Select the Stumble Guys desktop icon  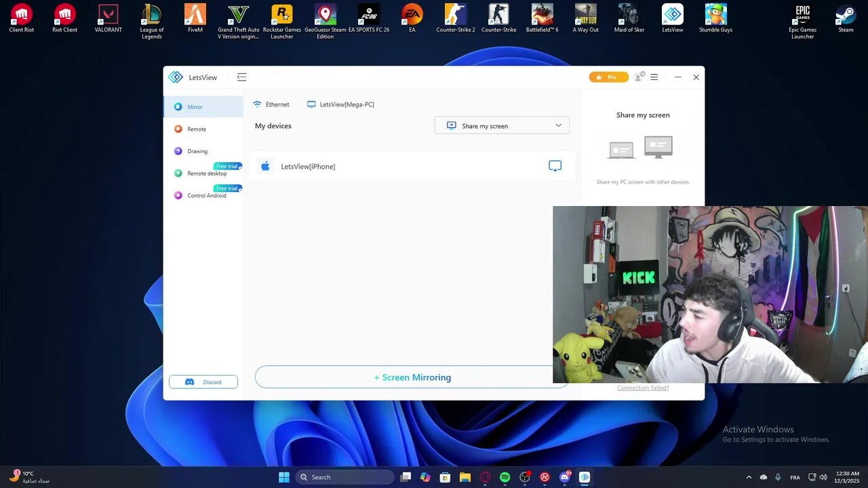point(716,19)
